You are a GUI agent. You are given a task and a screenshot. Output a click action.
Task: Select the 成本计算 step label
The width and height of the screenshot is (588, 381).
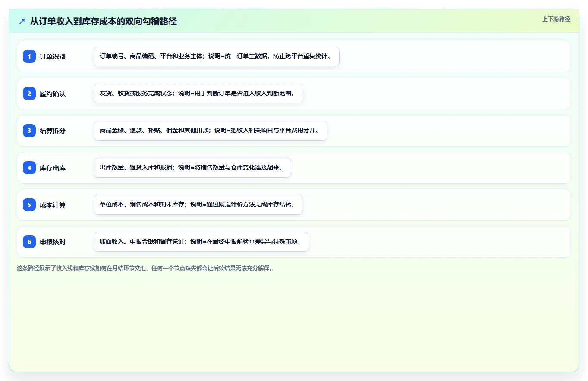tap(53, 205)
